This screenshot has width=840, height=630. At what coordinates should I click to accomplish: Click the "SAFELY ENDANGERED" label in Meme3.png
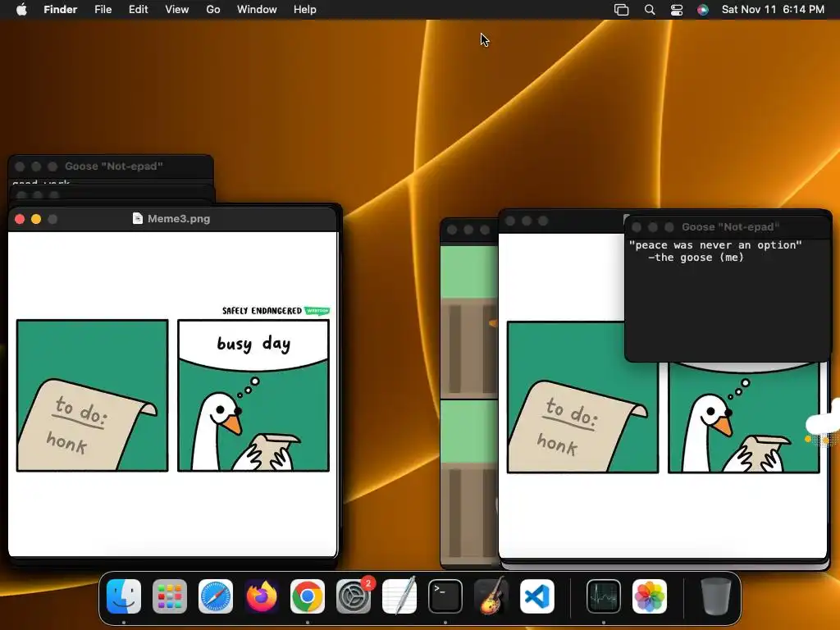coord(262,311)
